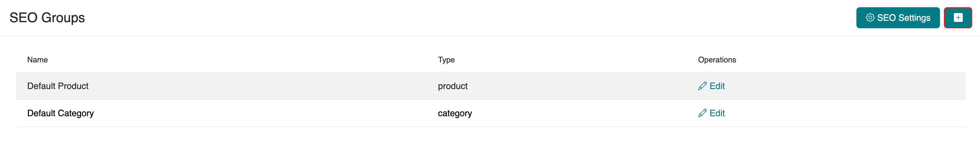Click the pencil icon for Default Product

point(702,86)
